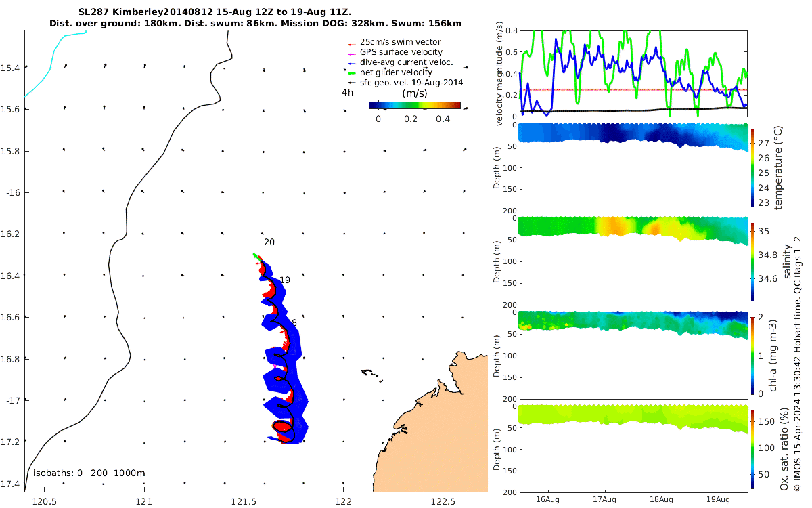Click the temperature colorbar scale
This screenshot has height=508, width=812.
click(x=753, y=167)
